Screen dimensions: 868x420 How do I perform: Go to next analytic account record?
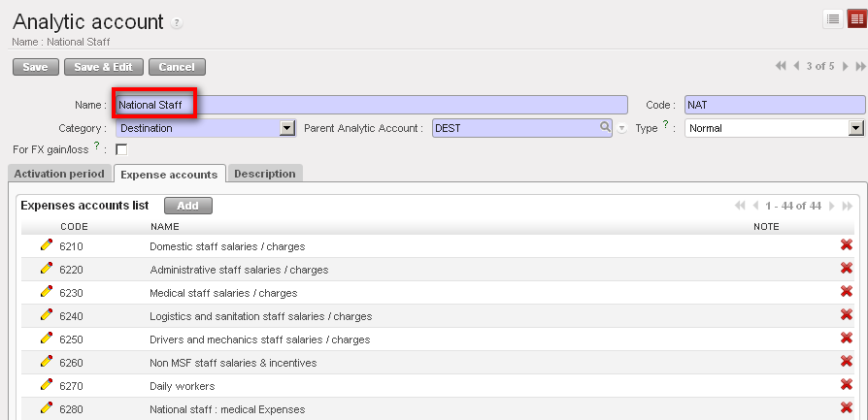click(x=846, y=66)
